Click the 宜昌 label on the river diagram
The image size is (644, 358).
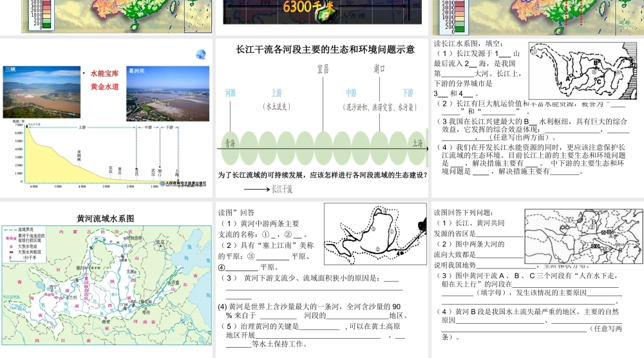coord(323,69)
